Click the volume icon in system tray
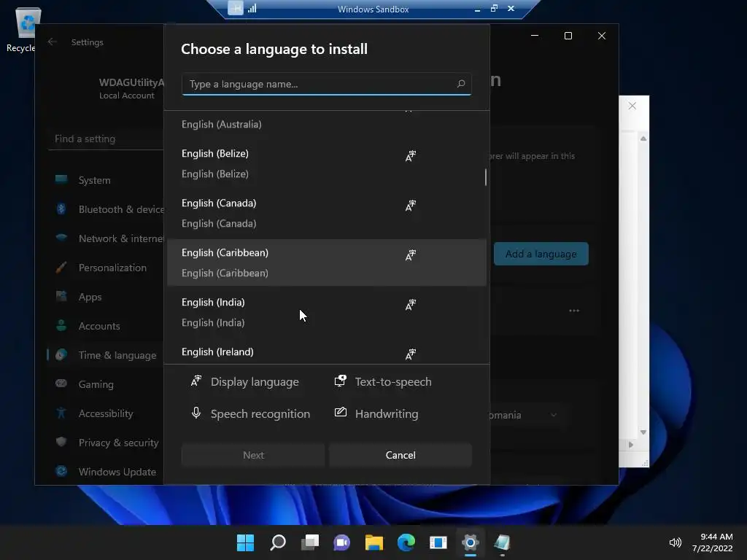 coord(675,542)
